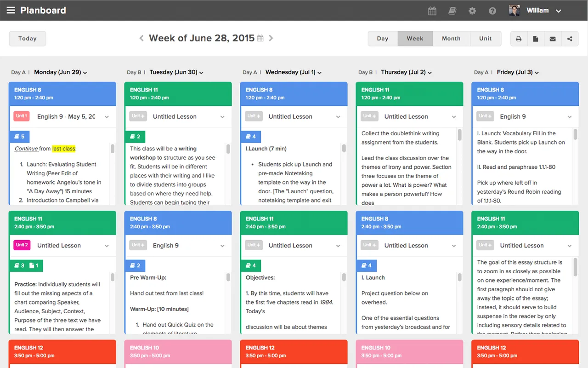This screenshot has width=588, height=368.
Task: Click scrollbar in Monday English 8 lesson
Action: pos(113,149)
